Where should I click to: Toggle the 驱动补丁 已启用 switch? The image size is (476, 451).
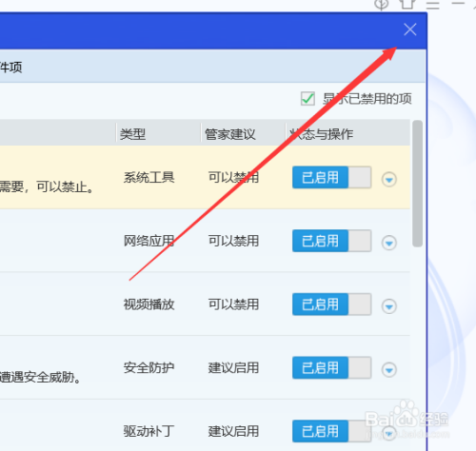[331, 431]
